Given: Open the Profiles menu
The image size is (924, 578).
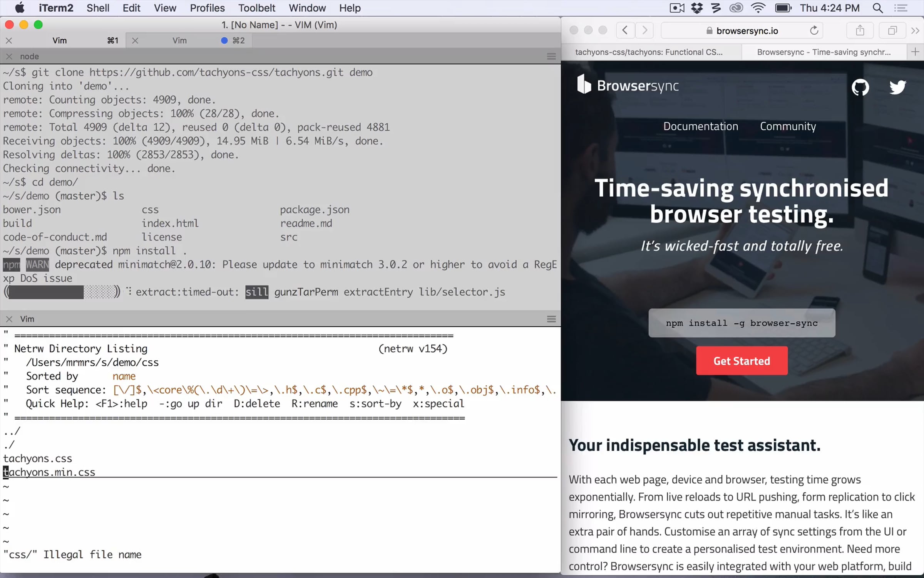Looking at the screenshot, I should (207, 8).
